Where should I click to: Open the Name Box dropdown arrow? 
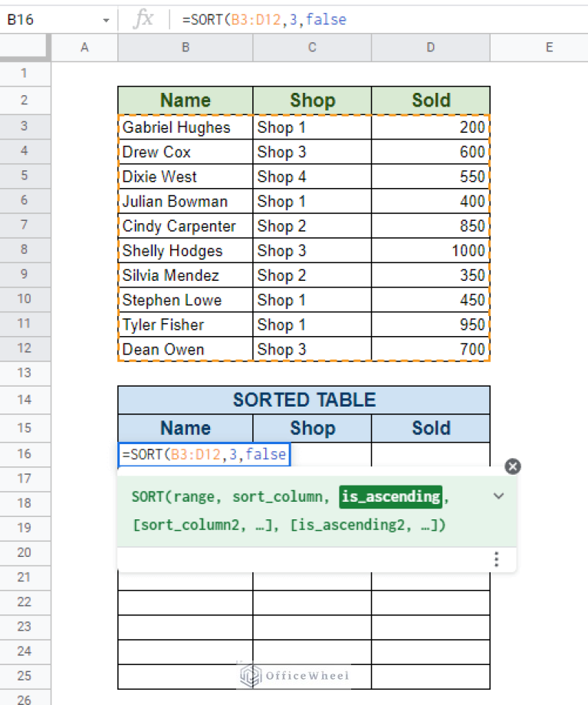(107, 19)
